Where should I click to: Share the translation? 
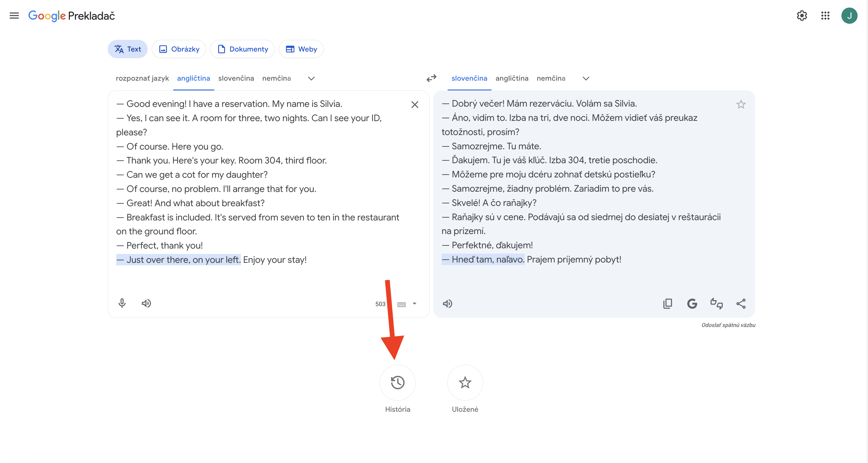(x=741, y=303)
